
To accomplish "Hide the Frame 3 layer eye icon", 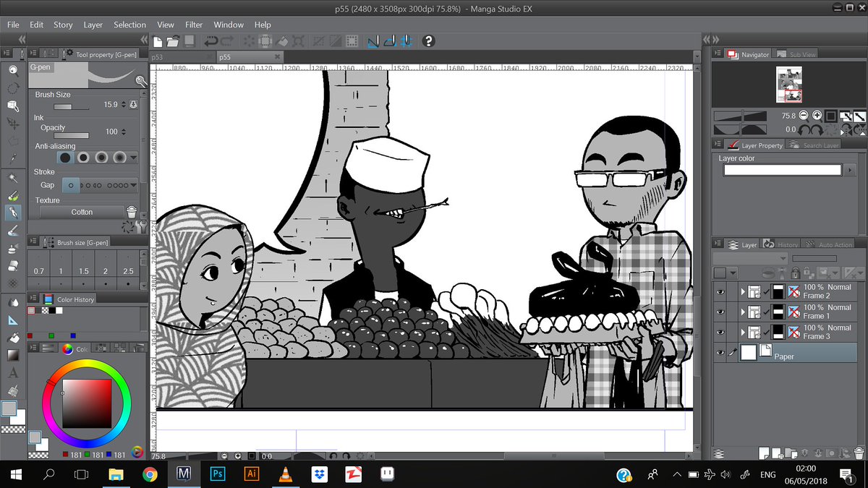I will pyautogui.click(x=720, y=332).
